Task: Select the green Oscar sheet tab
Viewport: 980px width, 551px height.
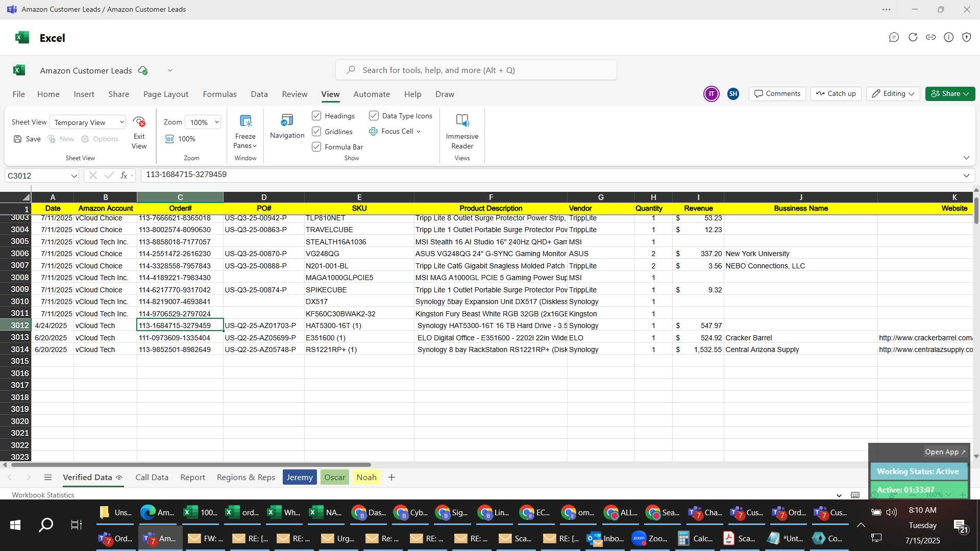Action: [x=334, y=478]
